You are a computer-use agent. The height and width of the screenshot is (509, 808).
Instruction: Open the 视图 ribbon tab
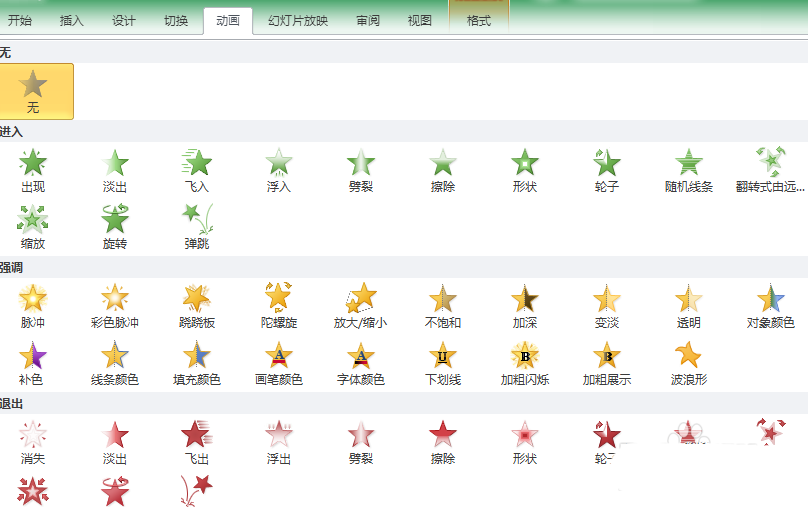tap(419, 21)
